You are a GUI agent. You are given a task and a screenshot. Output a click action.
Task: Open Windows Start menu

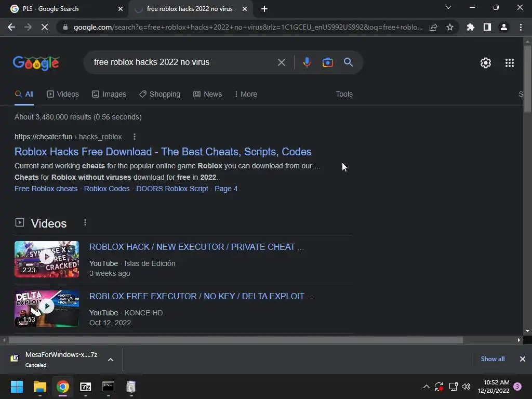tap(17, 387)
